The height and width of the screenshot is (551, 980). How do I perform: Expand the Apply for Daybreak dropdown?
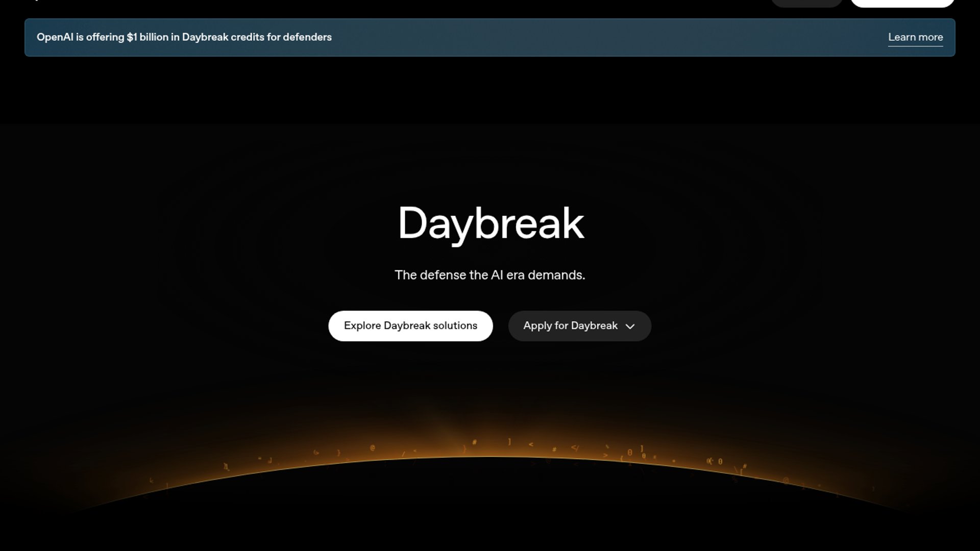click(579, 326)
